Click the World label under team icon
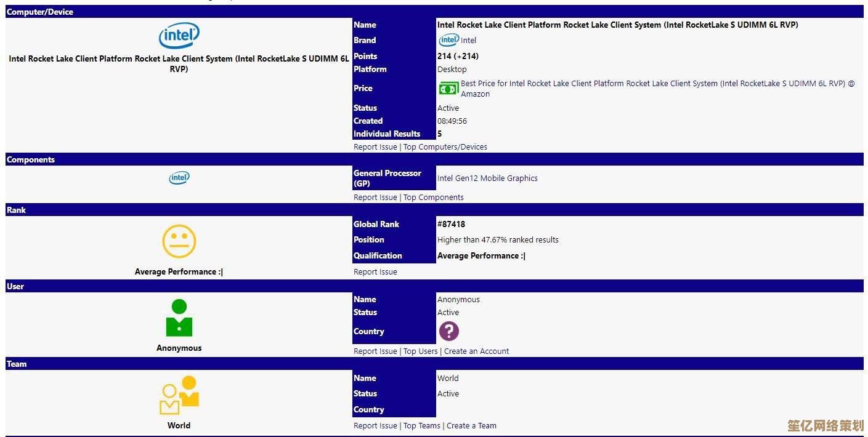This screenshot has height=437, width=868. coord(179,426)
